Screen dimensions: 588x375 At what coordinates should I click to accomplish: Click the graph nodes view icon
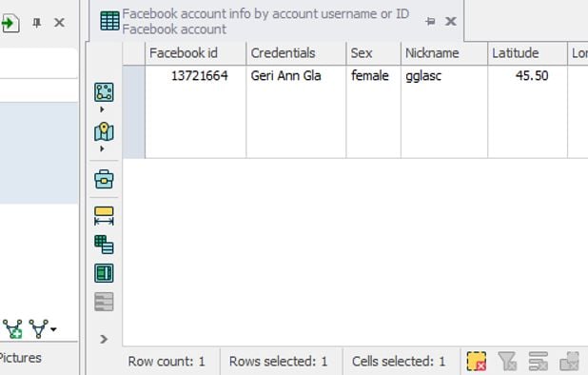coord(104,92)
